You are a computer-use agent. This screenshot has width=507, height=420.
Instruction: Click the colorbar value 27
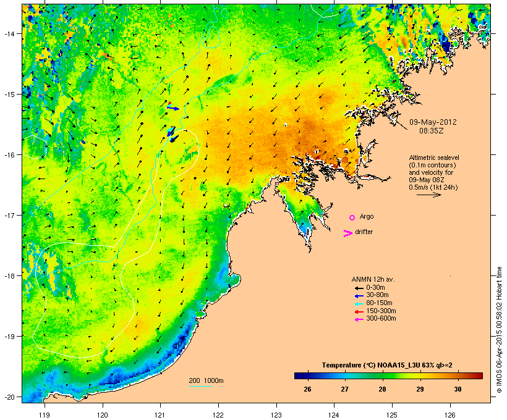click(344, 389)
